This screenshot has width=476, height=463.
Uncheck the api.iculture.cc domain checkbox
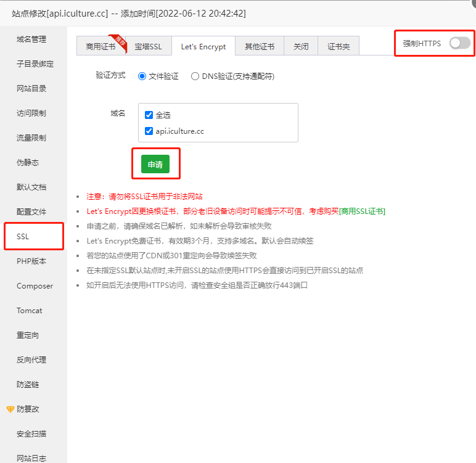pyautogui.click(x=149, y=131)
